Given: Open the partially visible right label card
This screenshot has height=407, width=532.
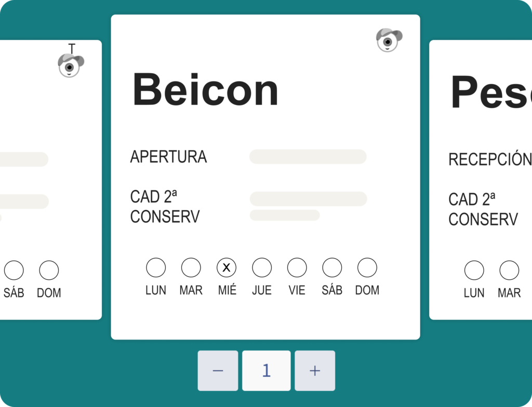Looking at the screenshot, I should pyautogui.click(x=481, y=179).
